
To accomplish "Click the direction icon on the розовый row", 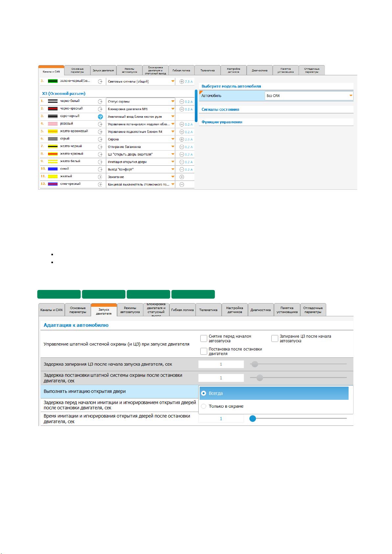I will (x=100, y=124).
